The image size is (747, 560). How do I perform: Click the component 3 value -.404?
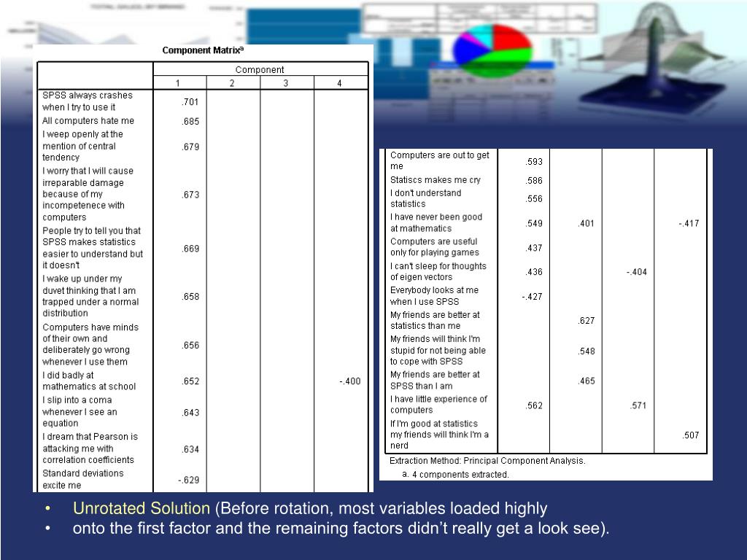click(x=636, y=272)
